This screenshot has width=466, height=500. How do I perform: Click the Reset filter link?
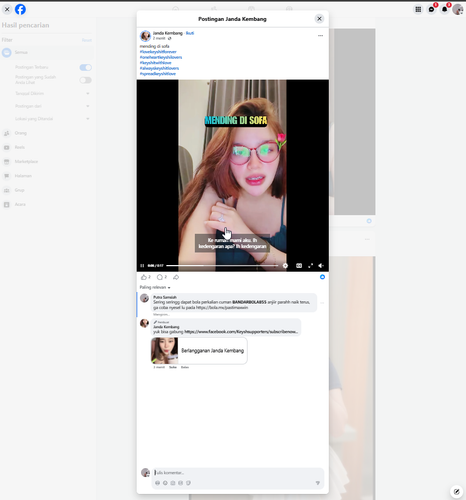87,40
